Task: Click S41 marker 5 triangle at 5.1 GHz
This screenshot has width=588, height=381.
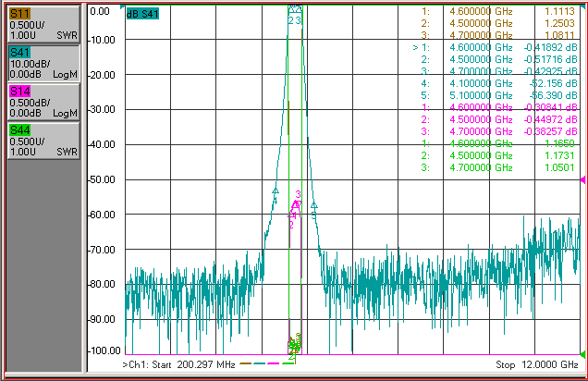Action: point(313,205)
